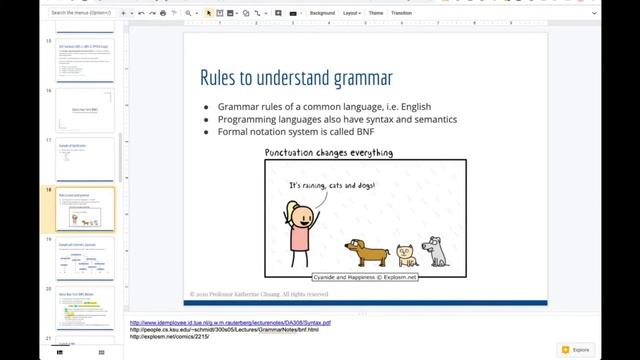Open the line type dropdown arrow
640x360 pixels.
(266, 13)
